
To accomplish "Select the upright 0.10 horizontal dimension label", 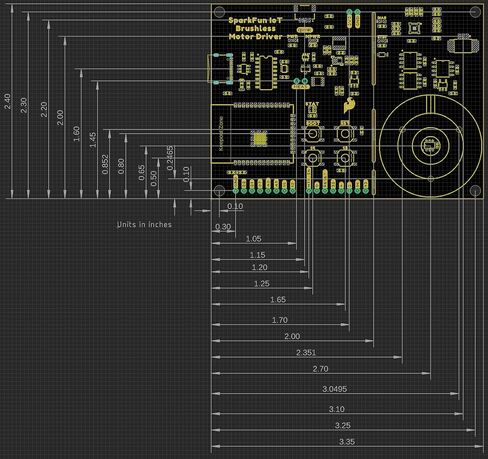I will click(x=235, y=206).
